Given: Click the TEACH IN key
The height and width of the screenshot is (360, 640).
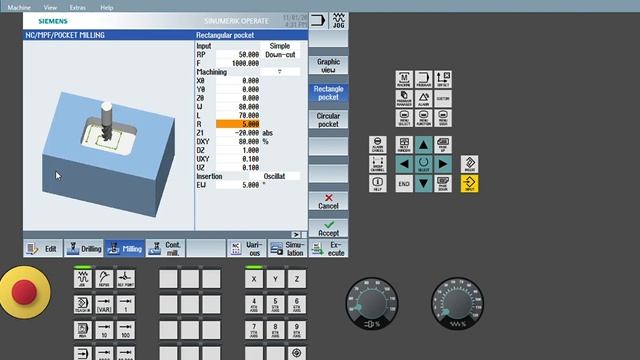Looking at the screenshot, I should pos(82,304).
